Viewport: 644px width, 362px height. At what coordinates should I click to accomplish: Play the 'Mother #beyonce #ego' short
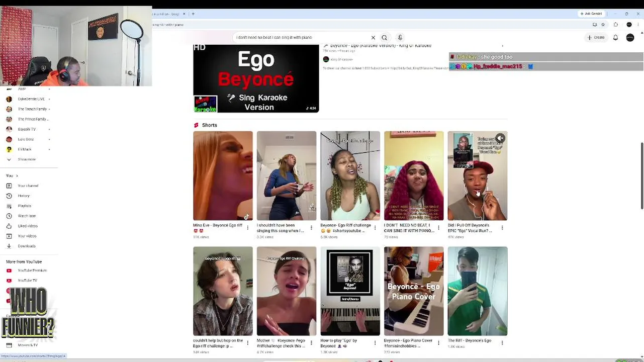[x=287, y=291]
